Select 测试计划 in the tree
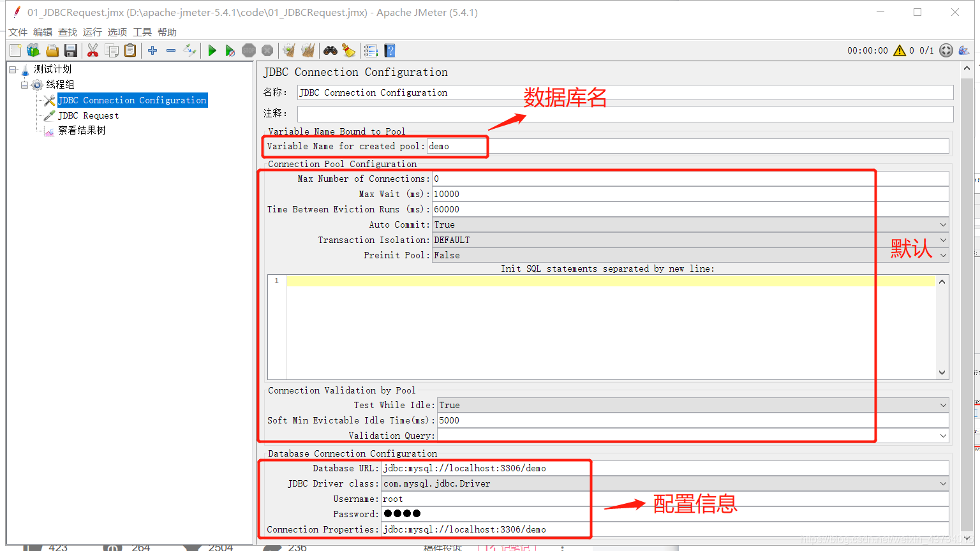 [x=52, y=69]
